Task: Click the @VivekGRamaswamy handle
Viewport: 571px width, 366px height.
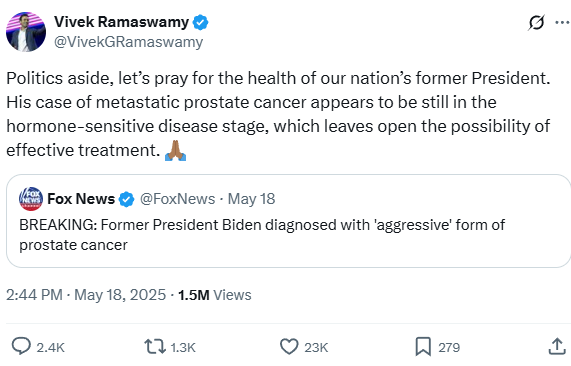Action: (129, 42)
